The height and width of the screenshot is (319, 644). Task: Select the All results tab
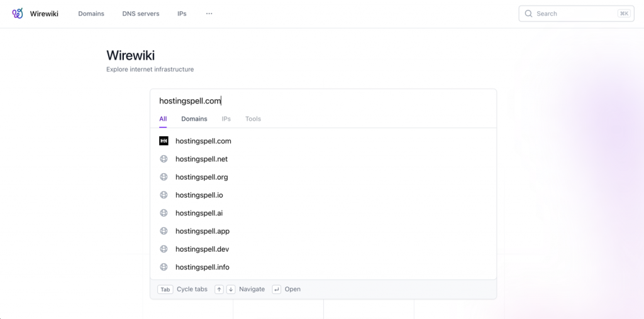tap(163, 119)
